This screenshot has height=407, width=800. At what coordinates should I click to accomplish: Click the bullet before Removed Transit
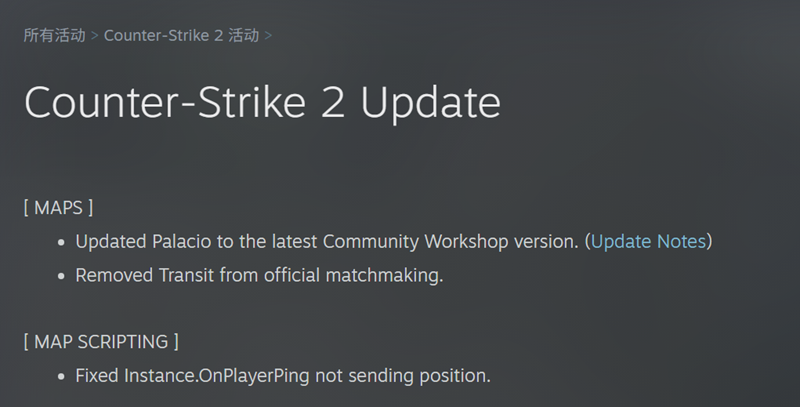(x=61, y=275)
